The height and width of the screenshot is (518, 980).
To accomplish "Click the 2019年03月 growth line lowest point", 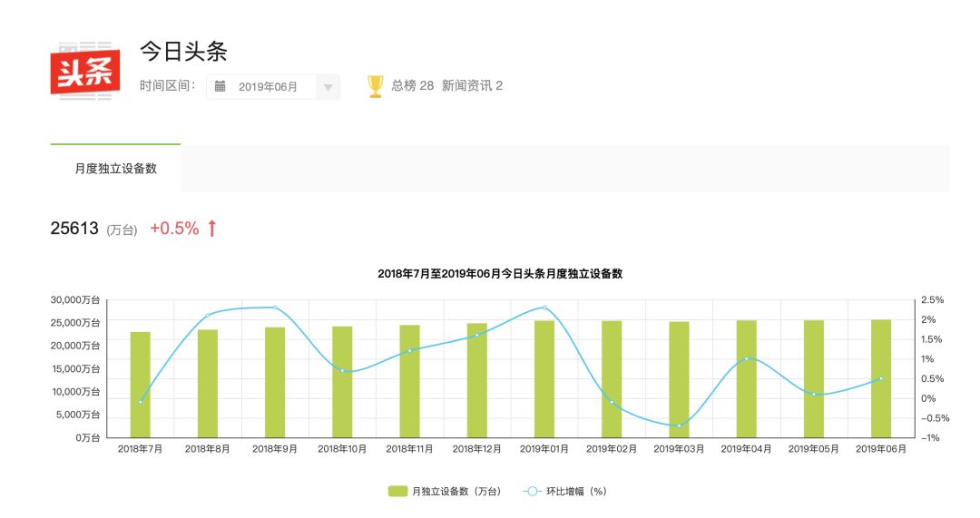I will 679,425.
